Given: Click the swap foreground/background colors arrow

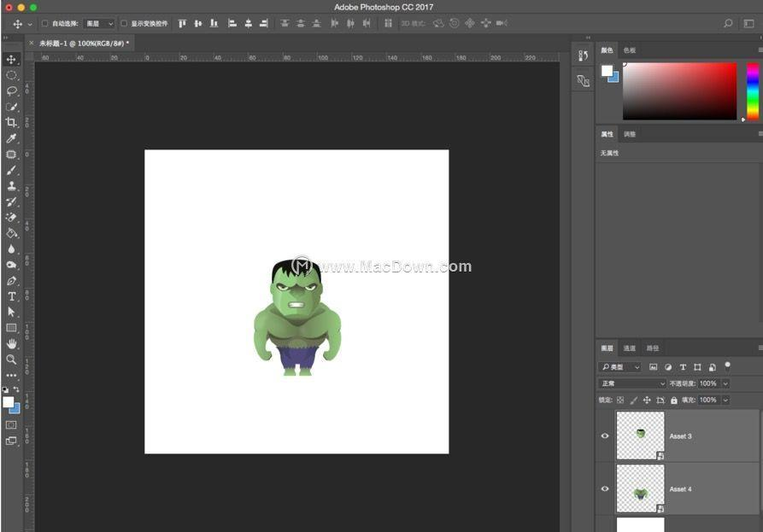Looking at the screenshot, I should 16,389.
